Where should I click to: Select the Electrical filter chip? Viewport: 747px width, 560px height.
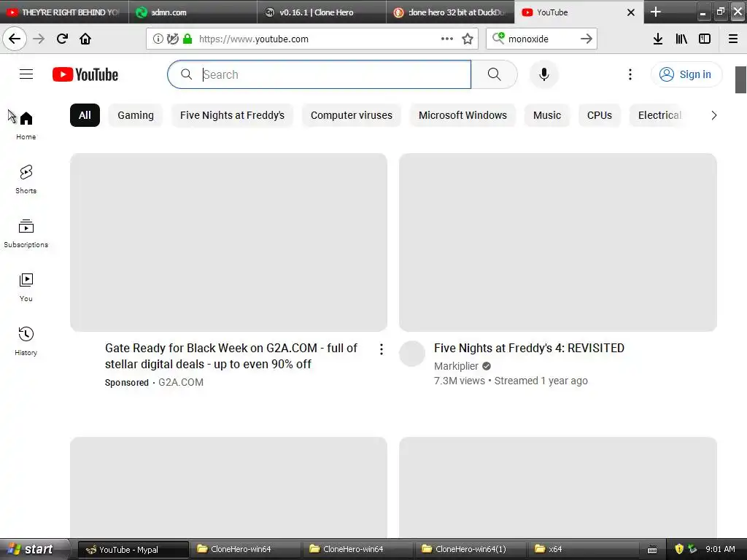pyautogui.click(x=659, y=115)
